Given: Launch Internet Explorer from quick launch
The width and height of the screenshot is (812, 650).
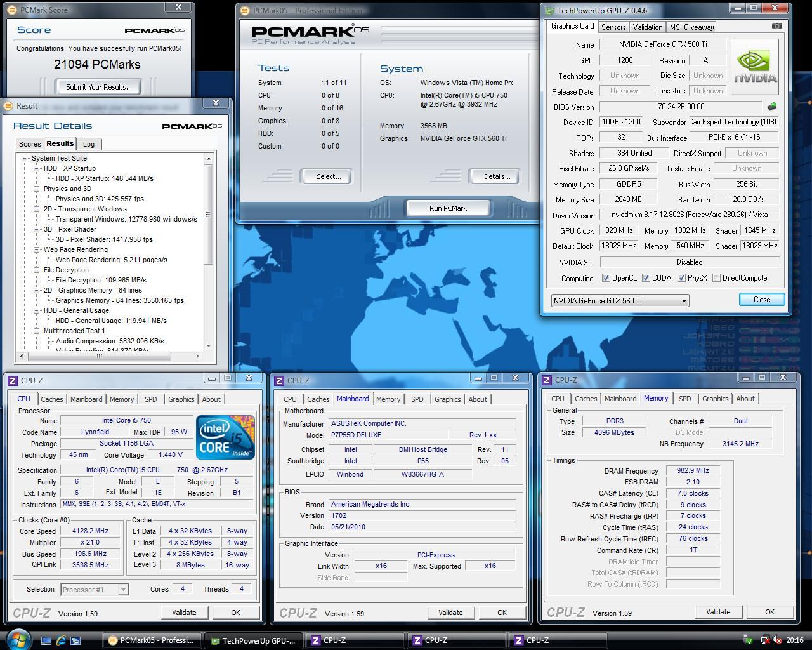Looking at the screenshot, I should [x=61, y=640].
